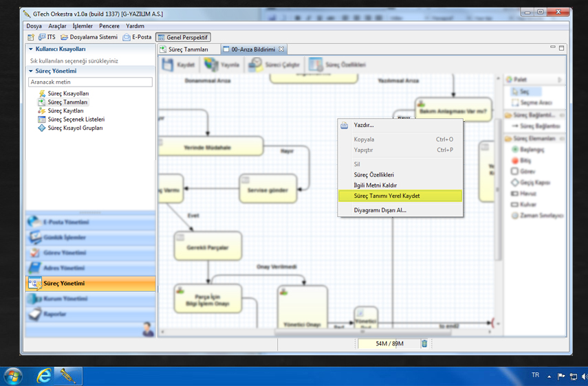Screen dimensions: 588x386
Task: Open Dosyalama Sistemi from toolbar
Action: point(89,37)
